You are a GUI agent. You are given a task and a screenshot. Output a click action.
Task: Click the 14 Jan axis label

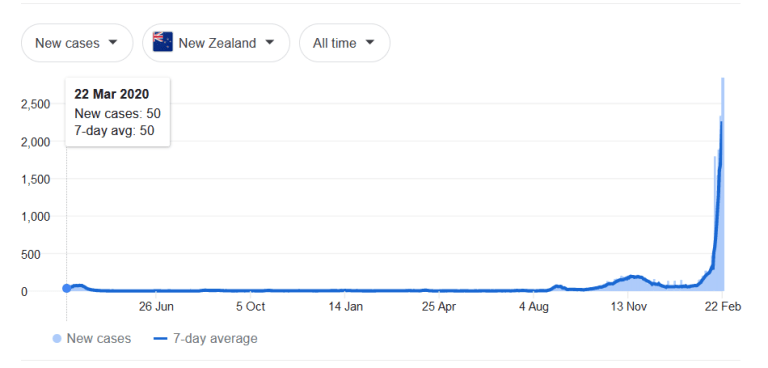345,307
